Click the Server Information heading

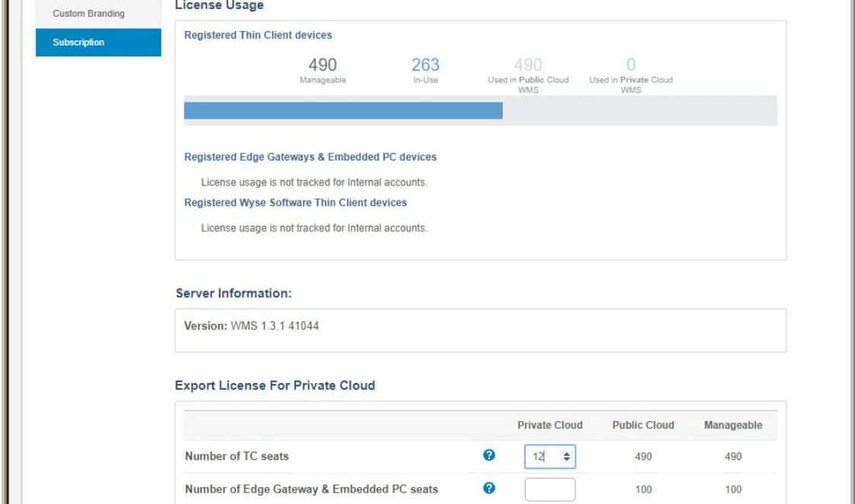point(234,293)
